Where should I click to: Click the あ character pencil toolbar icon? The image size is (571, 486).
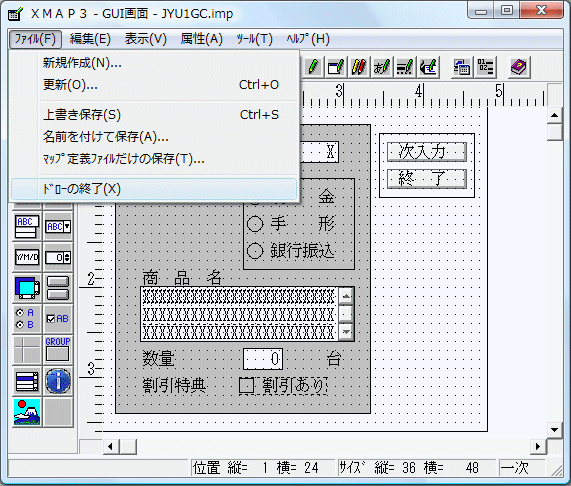382,67
